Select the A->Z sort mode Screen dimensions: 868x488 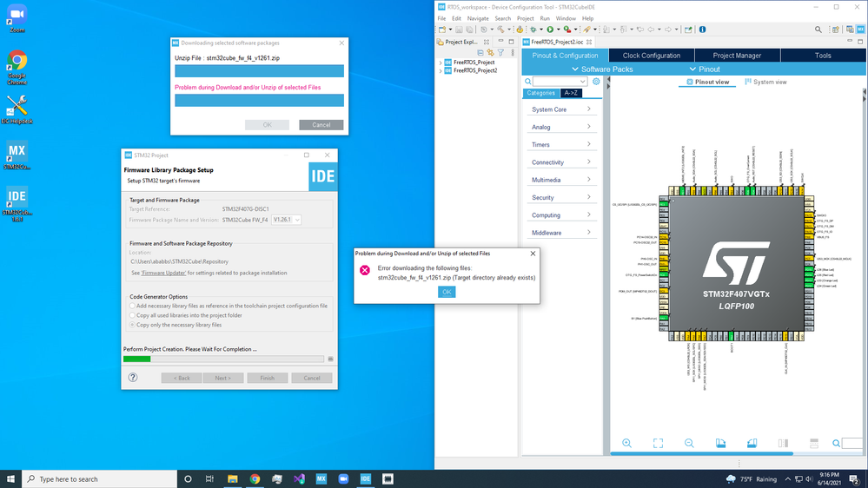click(571, 93)
